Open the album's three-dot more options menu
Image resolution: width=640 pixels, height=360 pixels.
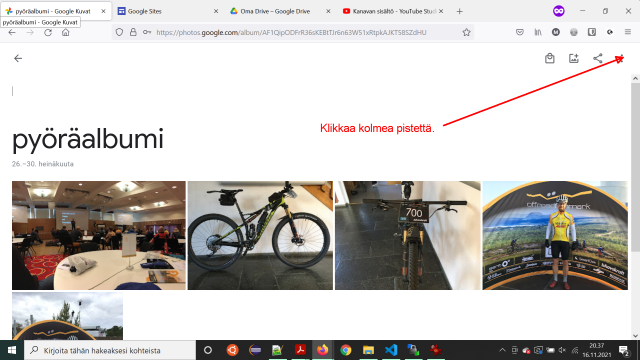(x=621, y=58)
